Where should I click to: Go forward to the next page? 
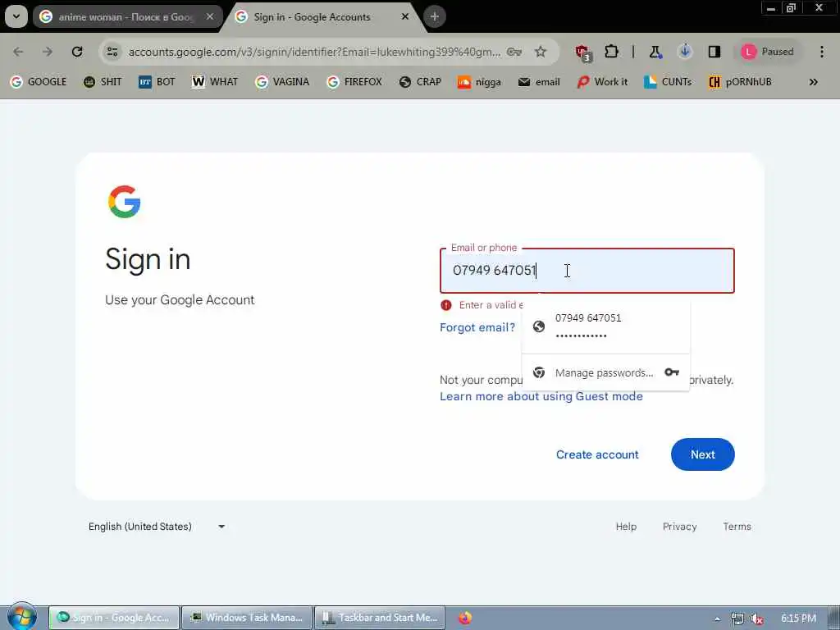pos(47,52)
